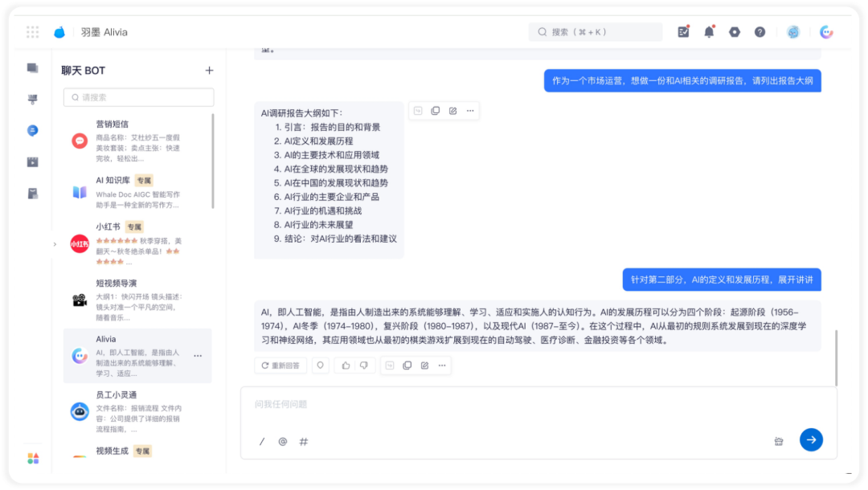Click the send arrow button
Viewport: 868px width, 490px height.
[x=811, y=439]
